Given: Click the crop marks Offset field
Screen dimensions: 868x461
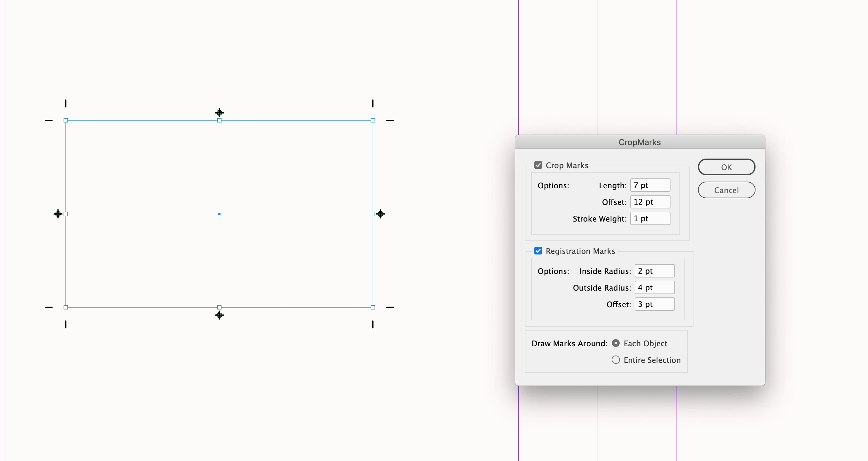Looking at the screenshot, I should (x=650, y=202).
